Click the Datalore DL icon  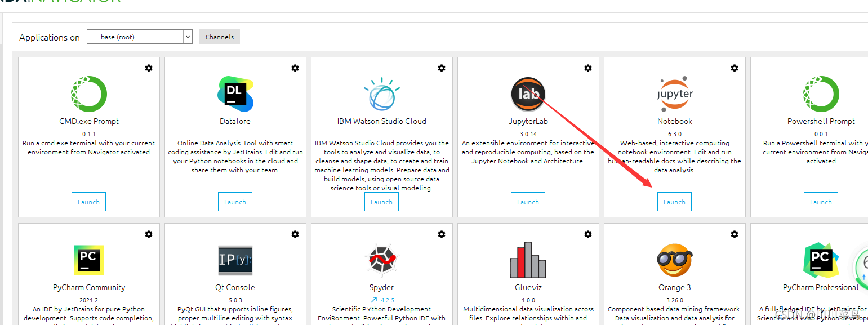pos(235,94)
